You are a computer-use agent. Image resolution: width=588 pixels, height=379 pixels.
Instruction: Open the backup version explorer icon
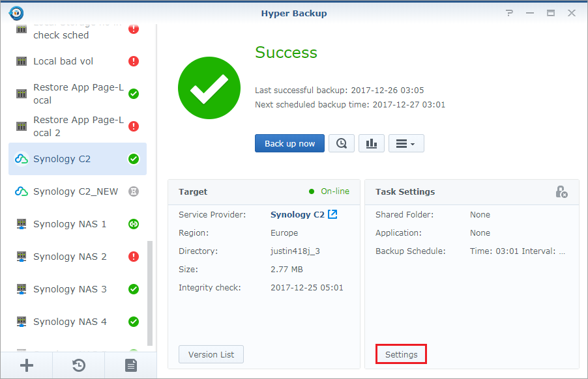pyautogui.click(x=341, y=143)
